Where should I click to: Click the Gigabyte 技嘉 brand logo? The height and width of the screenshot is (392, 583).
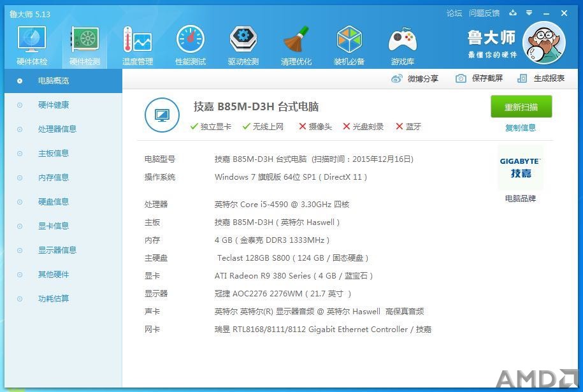click(520, 168)
